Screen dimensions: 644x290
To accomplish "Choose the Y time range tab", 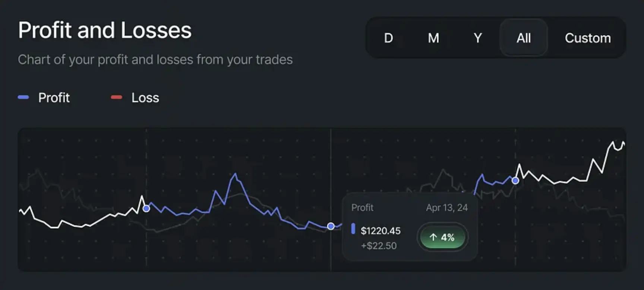I will (x=478, y=38).
